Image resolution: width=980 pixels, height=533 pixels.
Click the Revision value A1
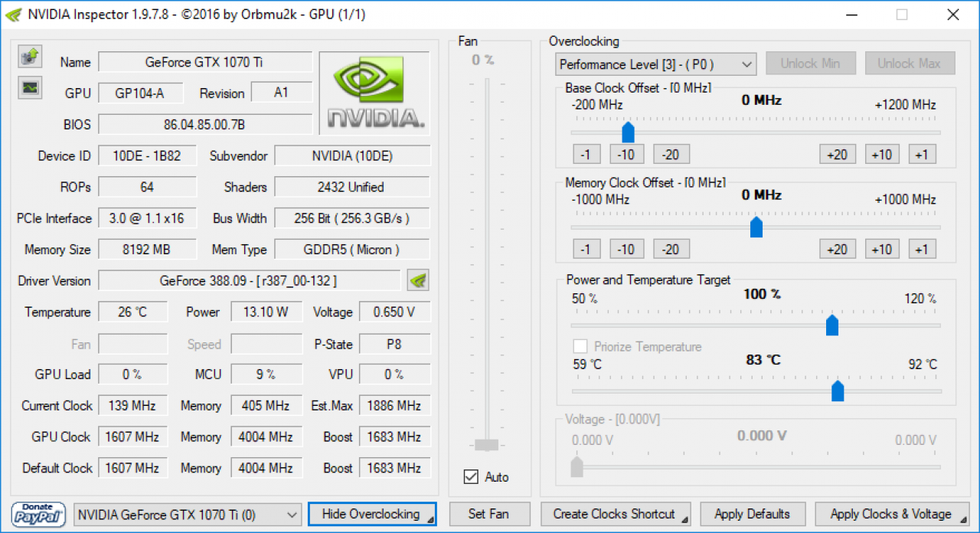pyautogui.click(x=281, y=93)
